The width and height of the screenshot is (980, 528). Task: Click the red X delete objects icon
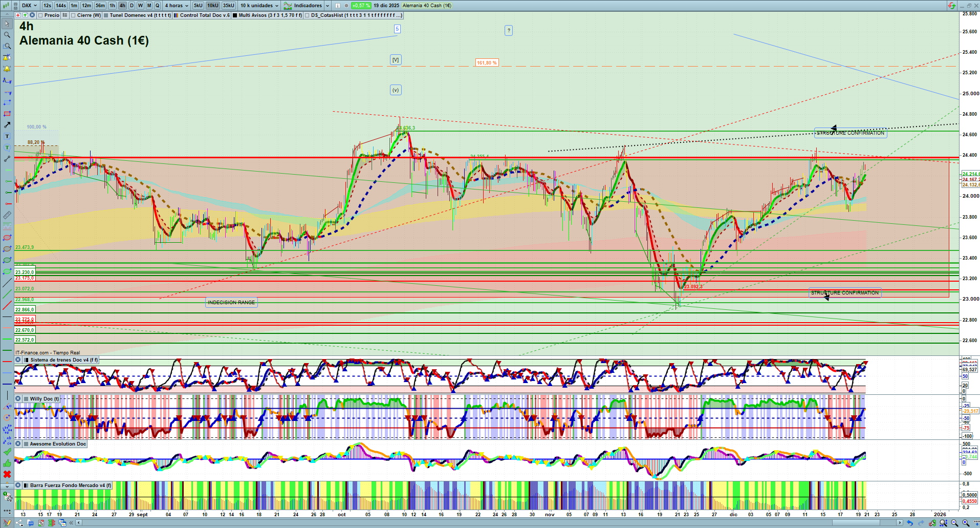(7, 474)
